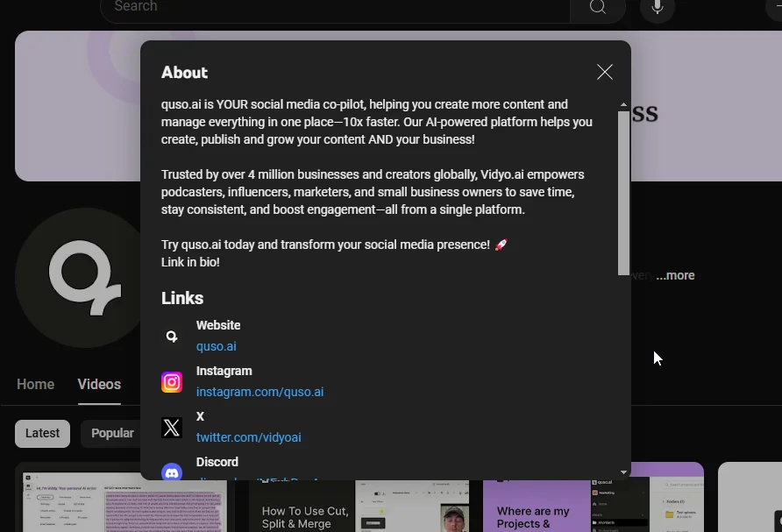Image resolution: width=782 pixels, height=532 pixels.
Task: Open the quso.ai website link
Action: [x=216, y=346]
